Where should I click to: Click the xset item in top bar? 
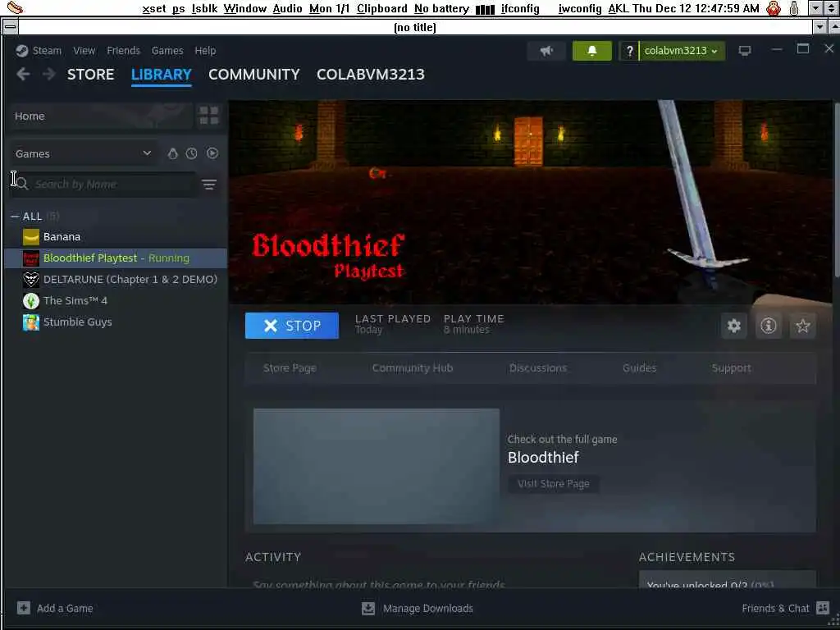tap(153, 8)
